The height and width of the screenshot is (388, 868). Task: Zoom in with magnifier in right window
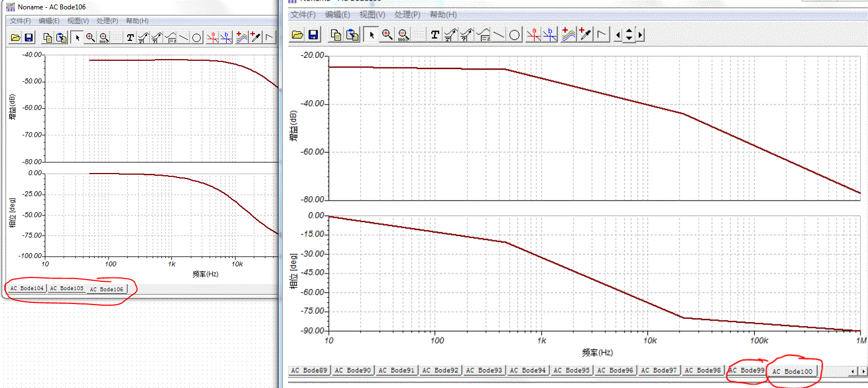pyautogui.click(x=387, y=35)
